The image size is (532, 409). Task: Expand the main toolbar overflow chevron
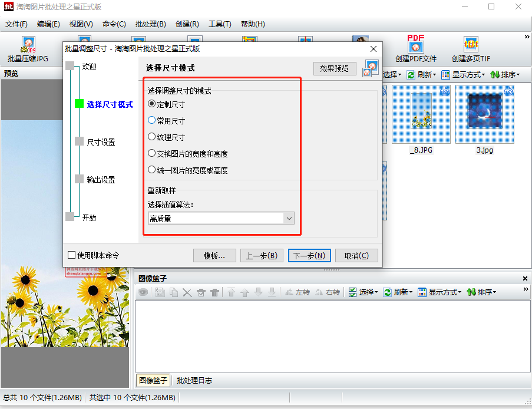(x=527, y=37)
